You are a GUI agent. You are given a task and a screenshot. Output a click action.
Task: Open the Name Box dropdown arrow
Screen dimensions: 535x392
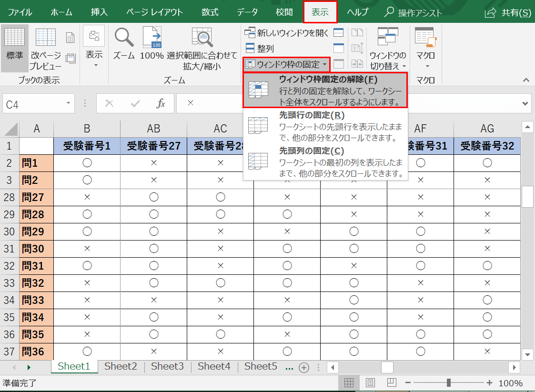68,103
